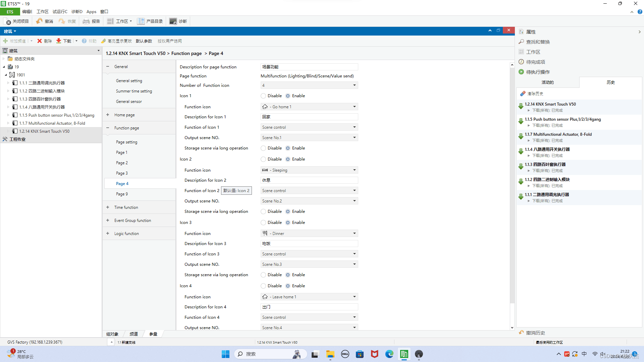The width and height of the screenshot is (644, 362).
Task: Click the Clear History eraser icon
Action: (x=523, y=94)
